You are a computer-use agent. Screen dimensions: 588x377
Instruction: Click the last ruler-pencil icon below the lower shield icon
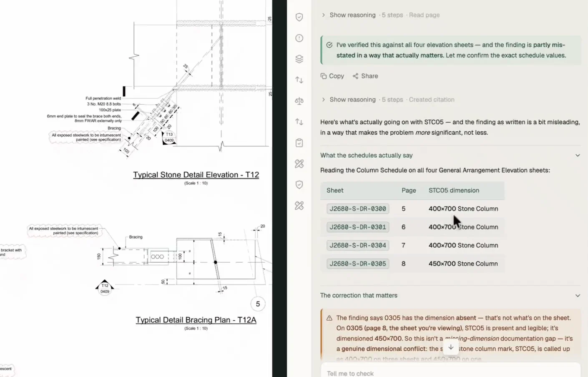[x=299, y=206]
